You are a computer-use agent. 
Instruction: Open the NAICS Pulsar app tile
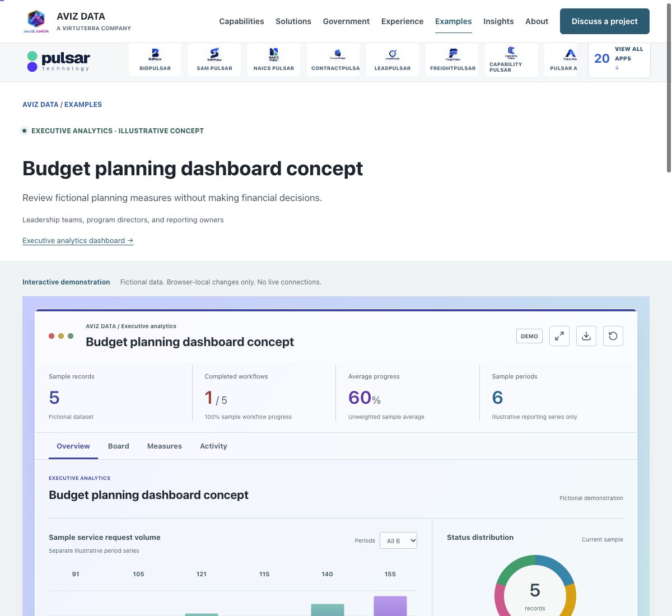(x=274, y=59)
